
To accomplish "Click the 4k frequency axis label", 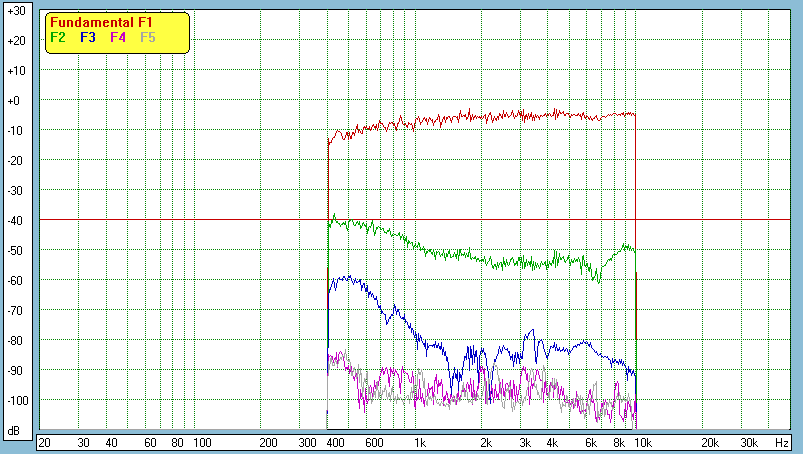I will [x=551, y=442].
